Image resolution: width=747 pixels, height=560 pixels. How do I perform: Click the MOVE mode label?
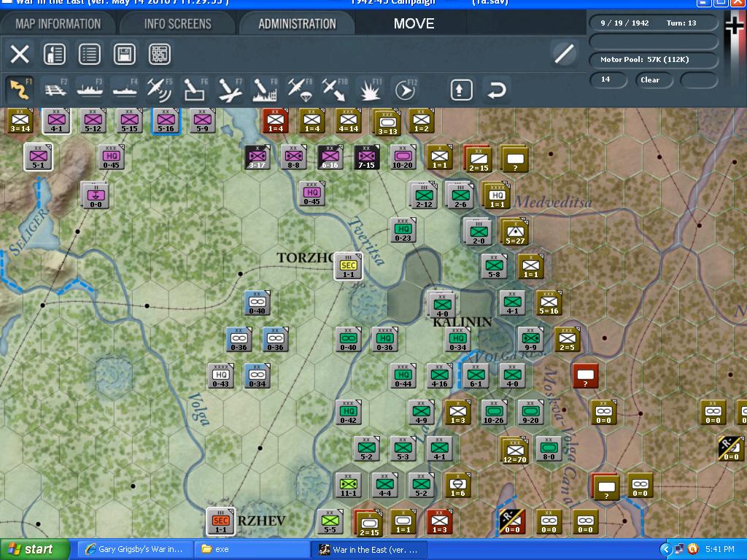(x=414, y=23)
